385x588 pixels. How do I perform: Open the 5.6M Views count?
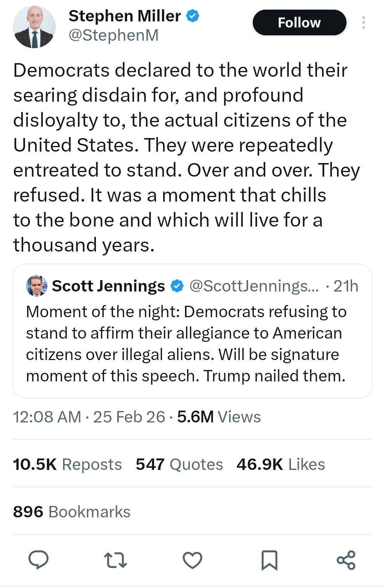[219, 417]
